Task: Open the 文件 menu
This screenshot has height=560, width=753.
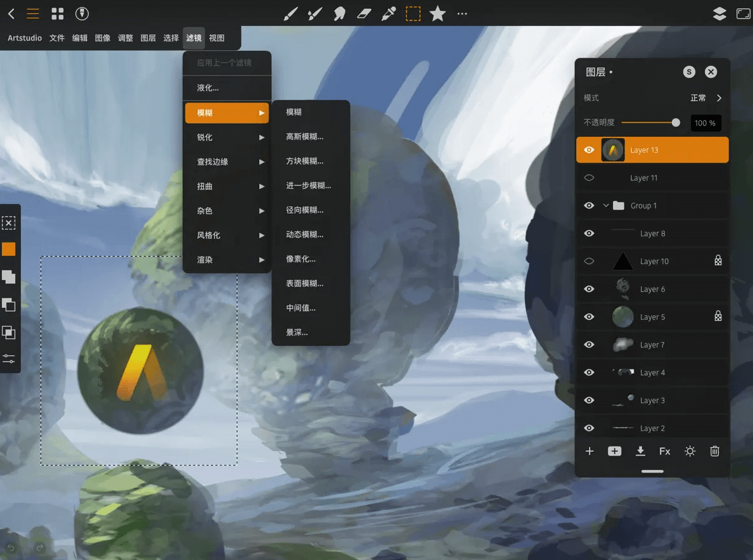Action: (56, 38)
